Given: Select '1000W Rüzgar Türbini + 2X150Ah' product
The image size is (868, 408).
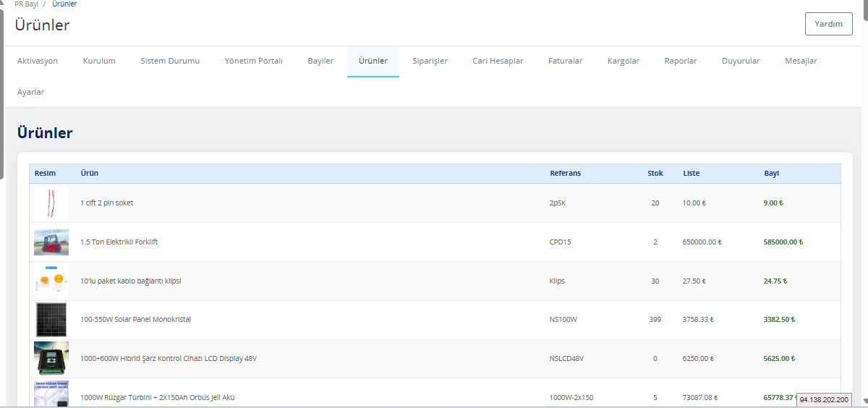Looking at the screenshot, I should pos(158,397).
